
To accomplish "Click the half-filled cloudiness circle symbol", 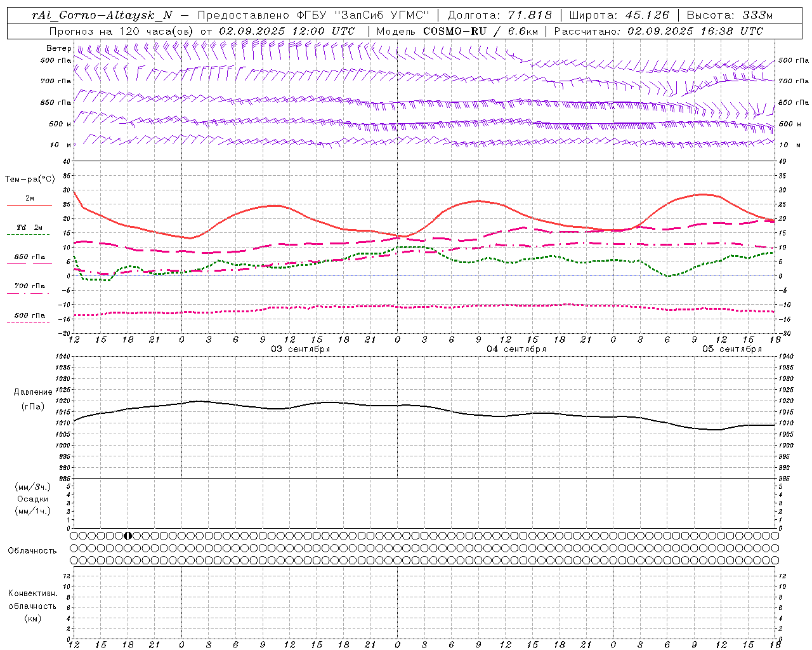I will (x=128, y=536).
